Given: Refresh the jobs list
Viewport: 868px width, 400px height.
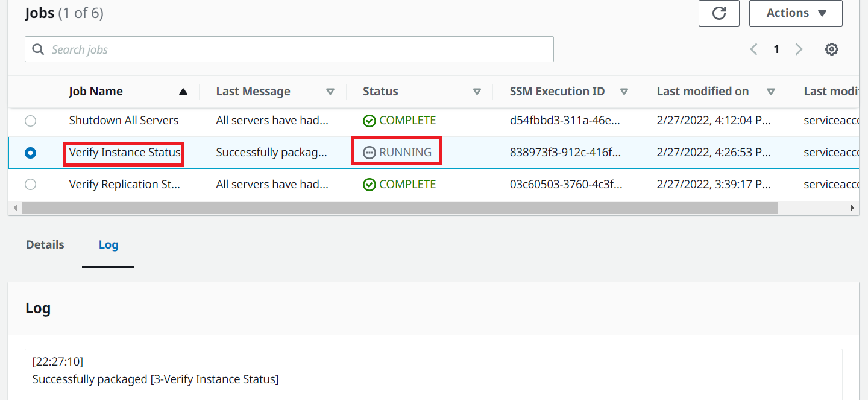Looking at the screenshot, I should click(x=719, y=13).
